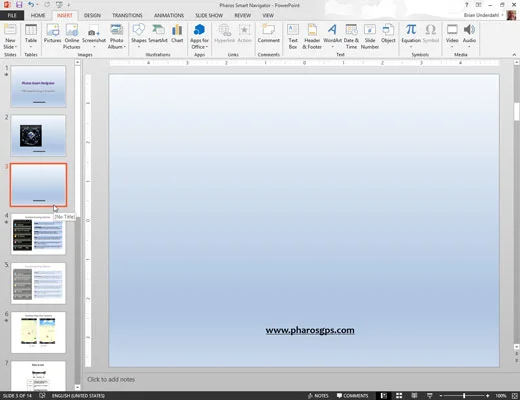Viewport: 520px width, 400px height.
Task: Switch to the ANIMATIONS tab
Action: [169, 15]
